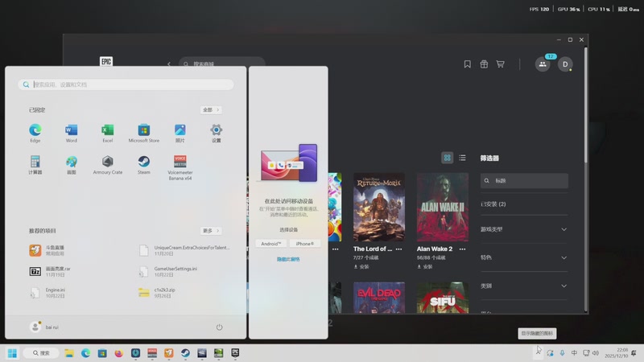This screenshot has width=644, height=362.
Task: Go back in Epic launcher
Action: 169,64
